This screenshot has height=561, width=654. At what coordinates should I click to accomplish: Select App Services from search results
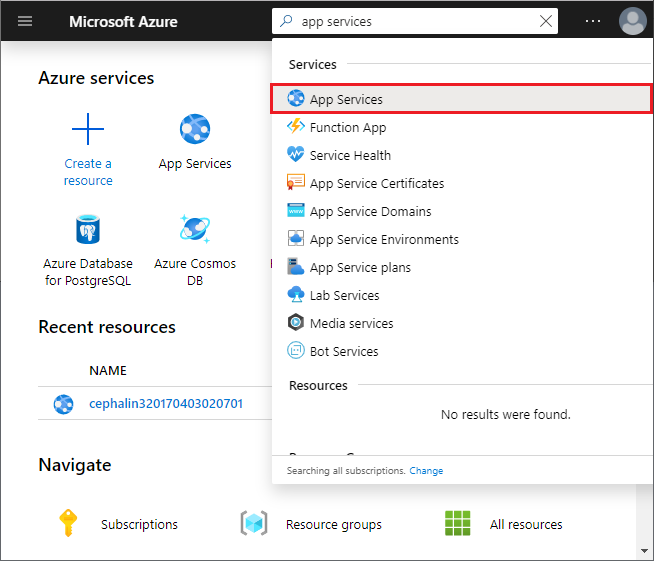coord(346,99)
